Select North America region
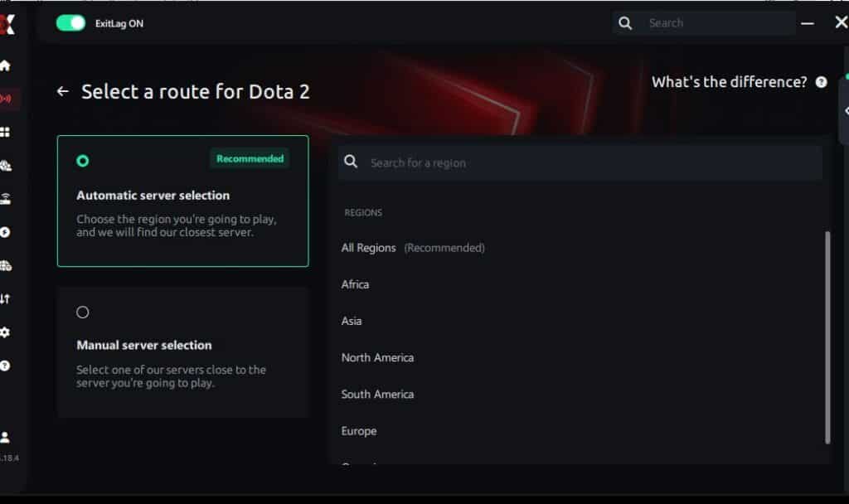 point(377,357)
